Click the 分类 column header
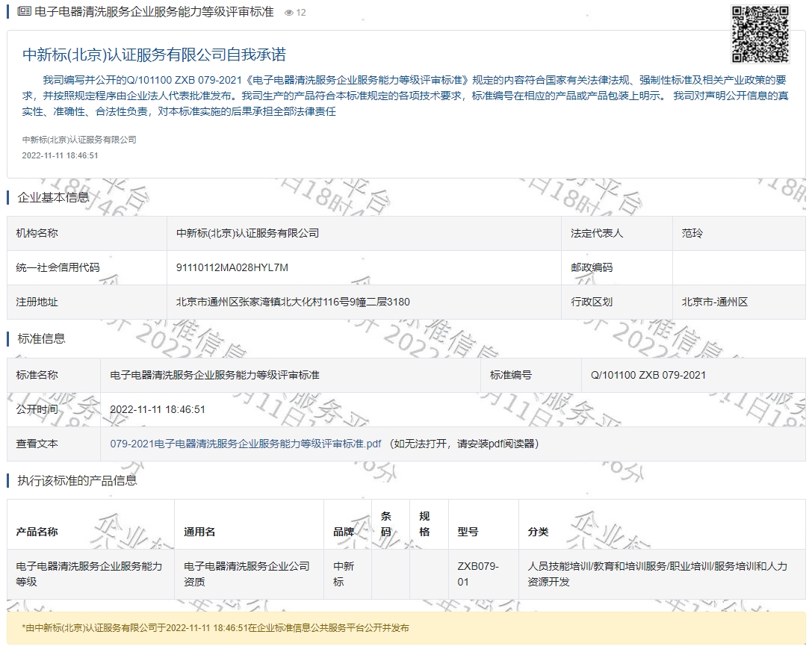This screenshot has width=812, height=649. pos(538,532)
